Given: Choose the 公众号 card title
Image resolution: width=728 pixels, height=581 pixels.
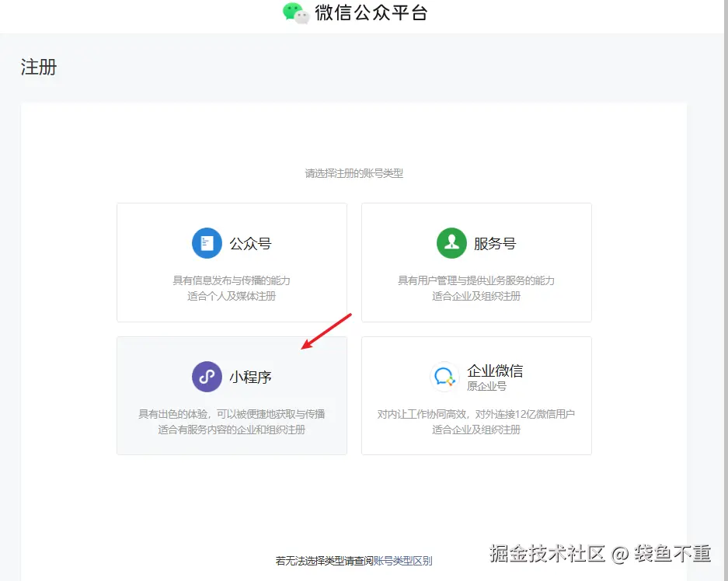Looking at the screenshot, I should (250, 244).
